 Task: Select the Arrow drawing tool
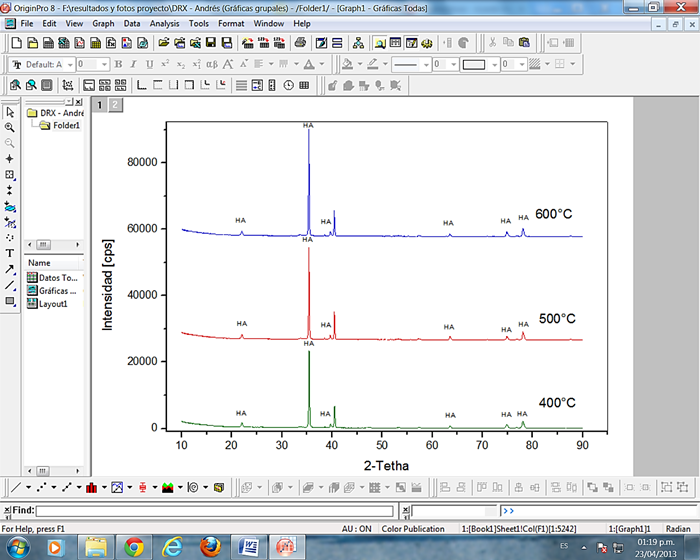10,269
